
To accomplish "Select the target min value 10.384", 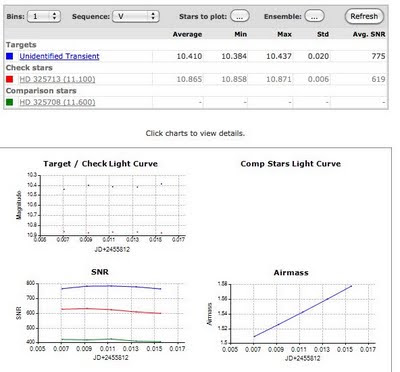I will tap(234, 56).
